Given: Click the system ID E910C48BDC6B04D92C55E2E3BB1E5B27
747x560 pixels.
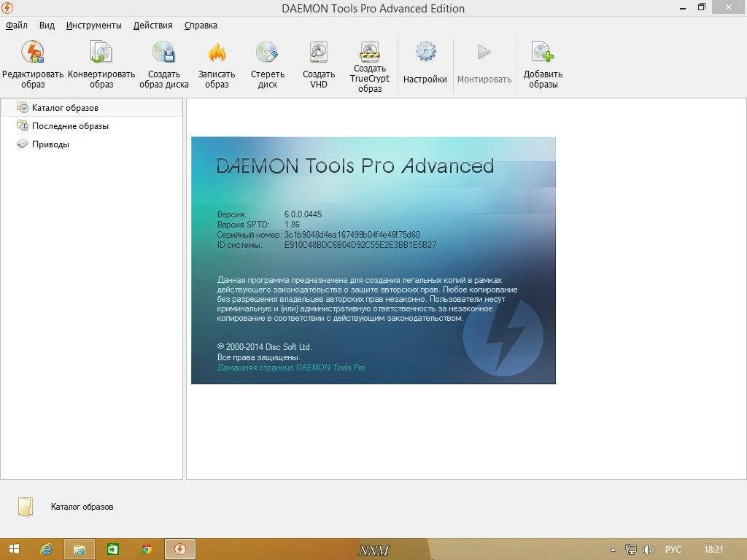Looking at the screenshot, I should [360, 245].
